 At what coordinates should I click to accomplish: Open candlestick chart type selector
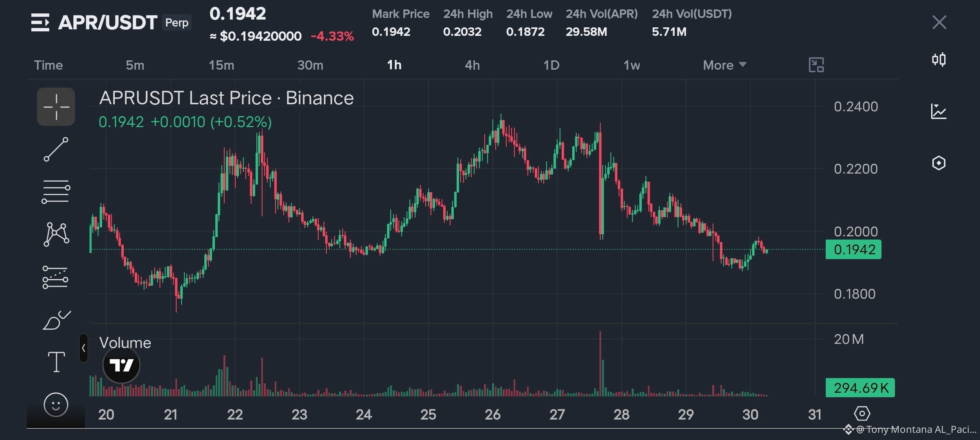pyautogui.click(x=939, y=60)
